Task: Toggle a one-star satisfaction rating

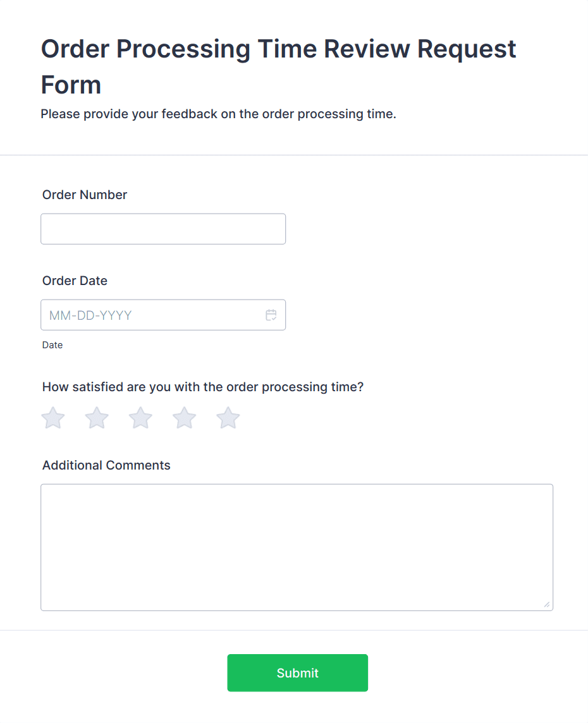Action: (52, 418)
